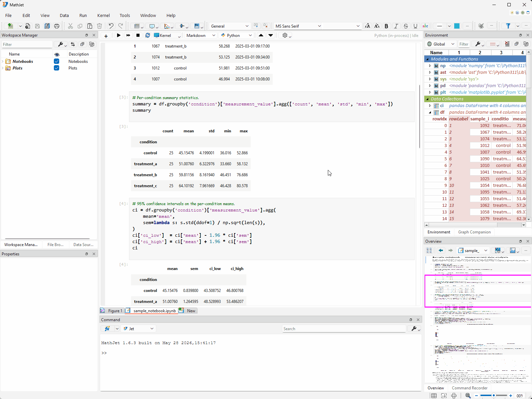Click the decrease font size icon
The width and height of the screenshot is (532, 399).
pos(377,26)
